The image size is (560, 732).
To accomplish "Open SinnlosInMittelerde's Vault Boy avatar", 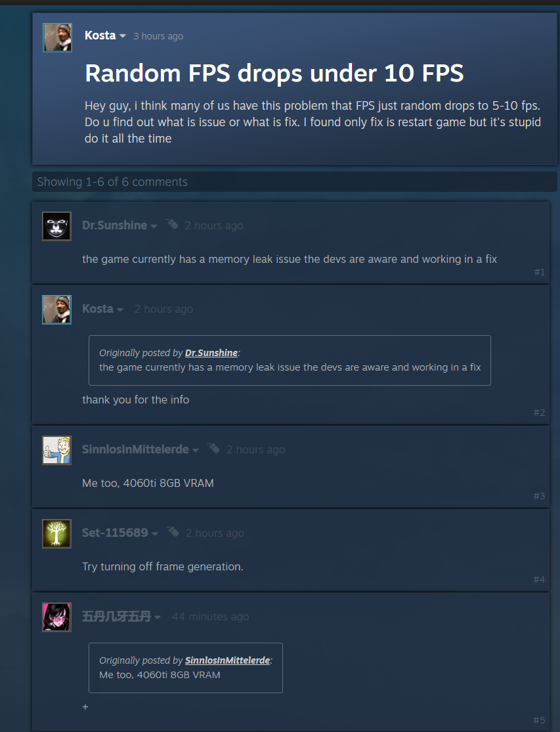I will [57, 450].
